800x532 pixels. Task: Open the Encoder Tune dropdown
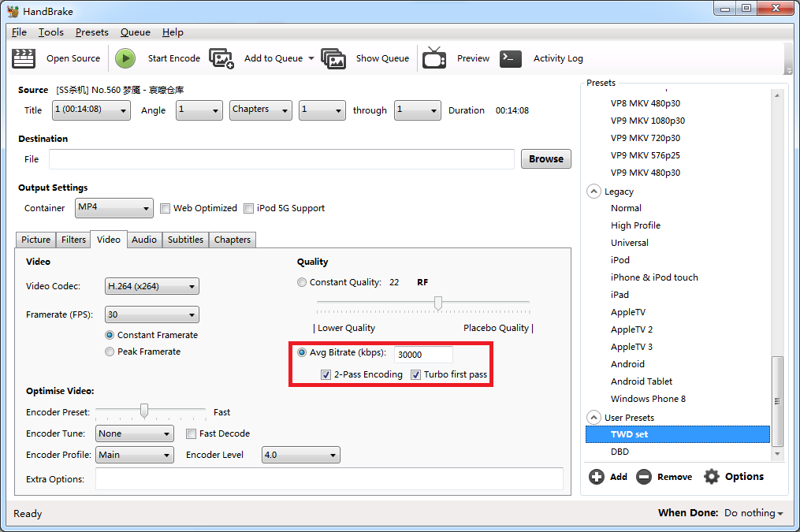click(134, 433)
